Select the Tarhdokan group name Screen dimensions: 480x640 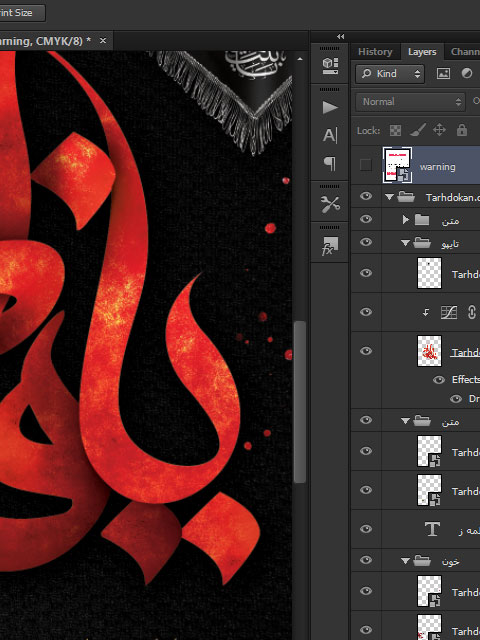453,198
